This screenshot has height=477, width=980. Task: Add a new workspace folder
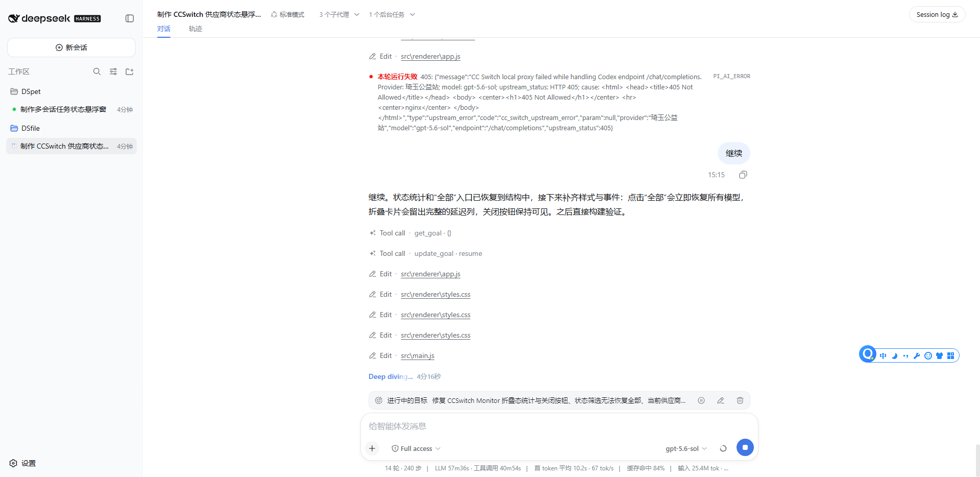tap(130, 71)
